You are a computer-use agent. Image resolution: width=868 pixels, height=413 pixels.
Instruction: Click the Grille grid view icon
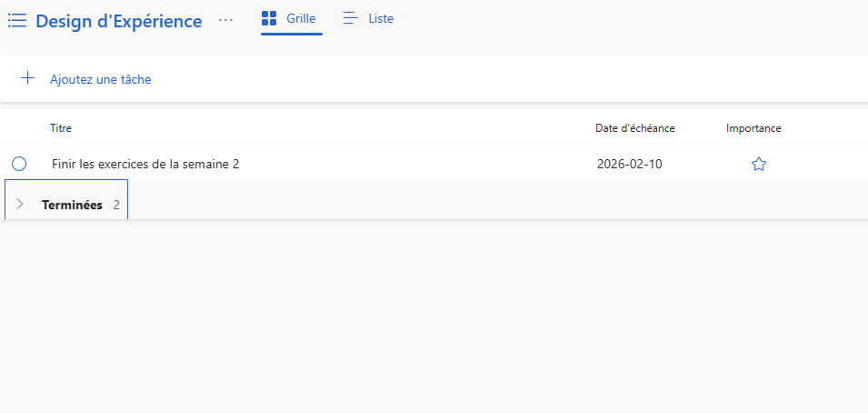coord(269,18)
